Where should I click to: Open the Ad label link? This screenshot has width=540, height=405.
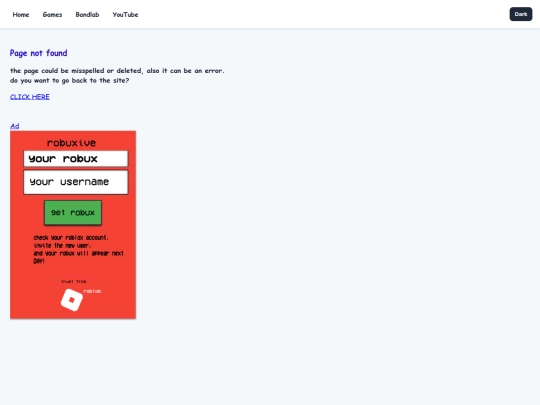coord(14,126)
